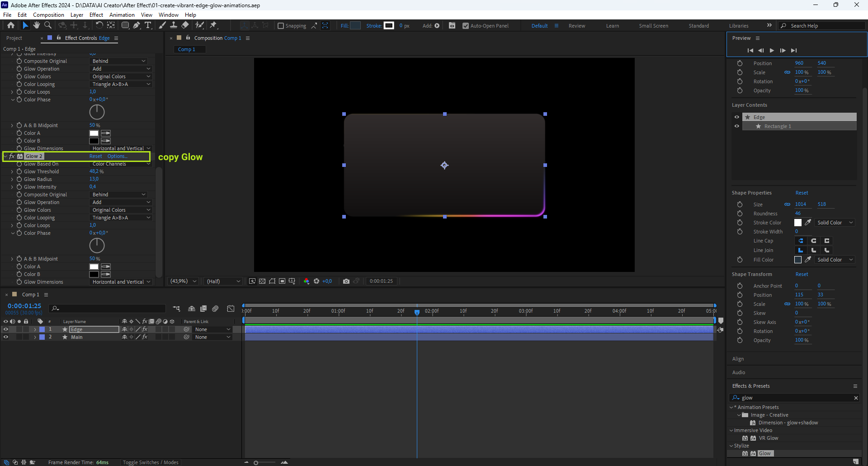
Task: Take a snapshot with camera icon
Action: [346, 281]
